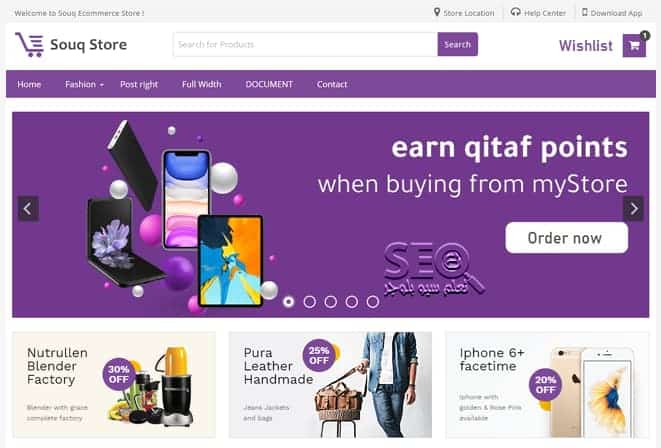Select the first slider dot
This screenshot has width=661, height=448.
[288, 302]
